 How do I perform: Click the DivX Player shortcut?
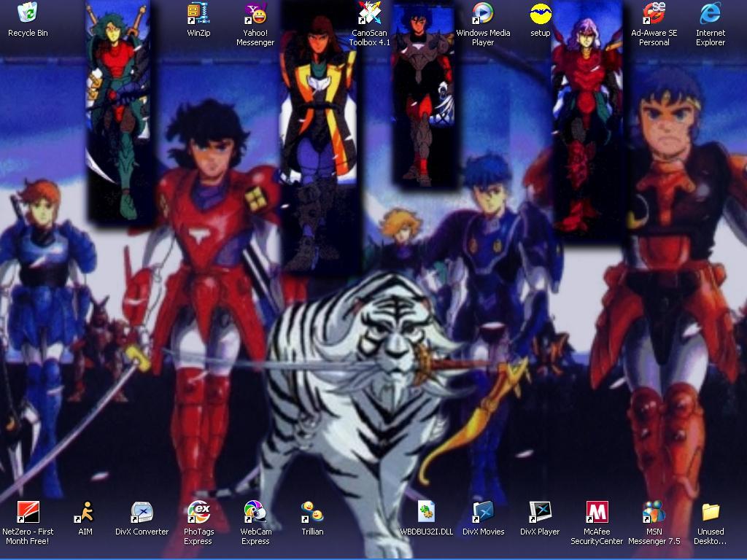540,512
